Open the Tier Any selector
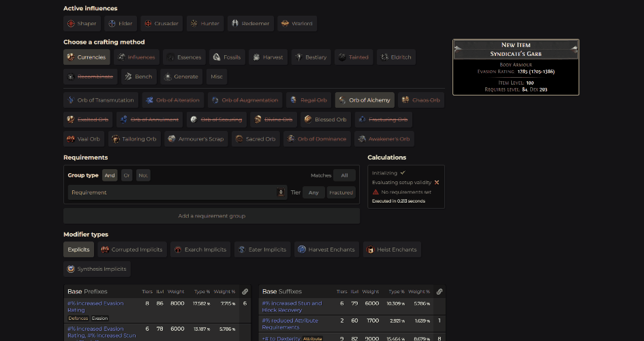 tap(313, 192)
